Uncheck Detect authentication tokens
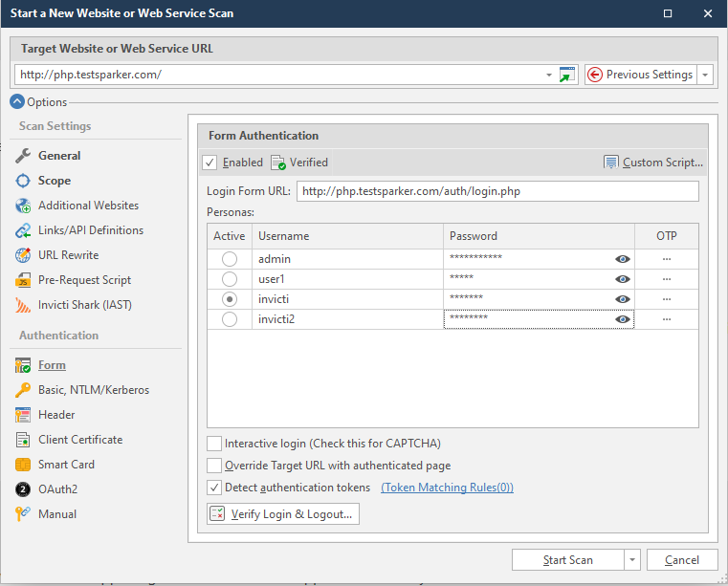 [214, 488]
